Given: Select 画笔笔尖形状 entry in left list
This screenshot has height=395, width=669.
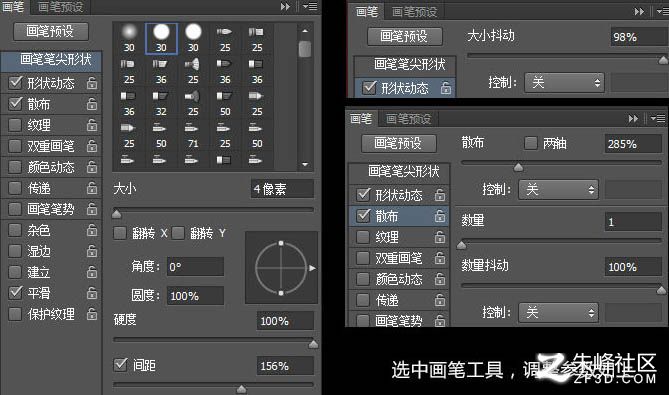Looking at the screenshot, I should 51,59.
